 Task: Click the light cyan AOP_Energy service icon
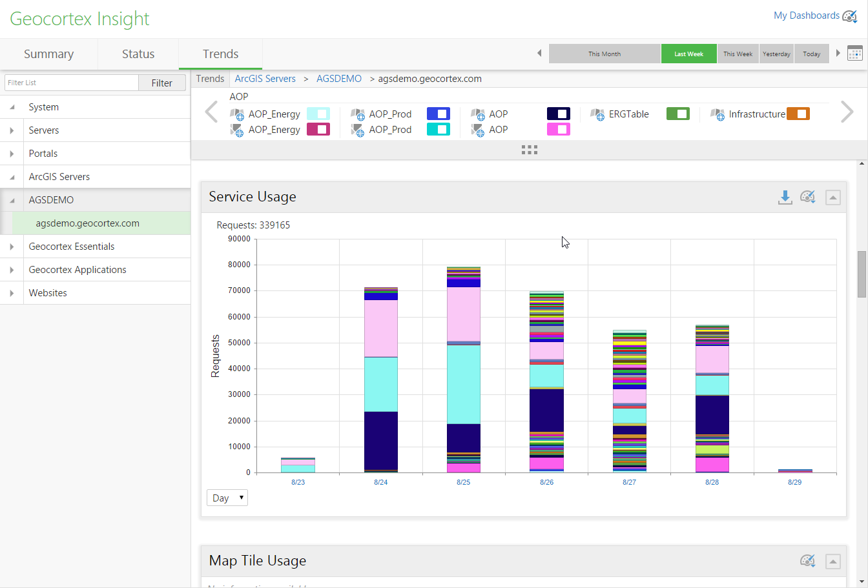tap(237, 114)
